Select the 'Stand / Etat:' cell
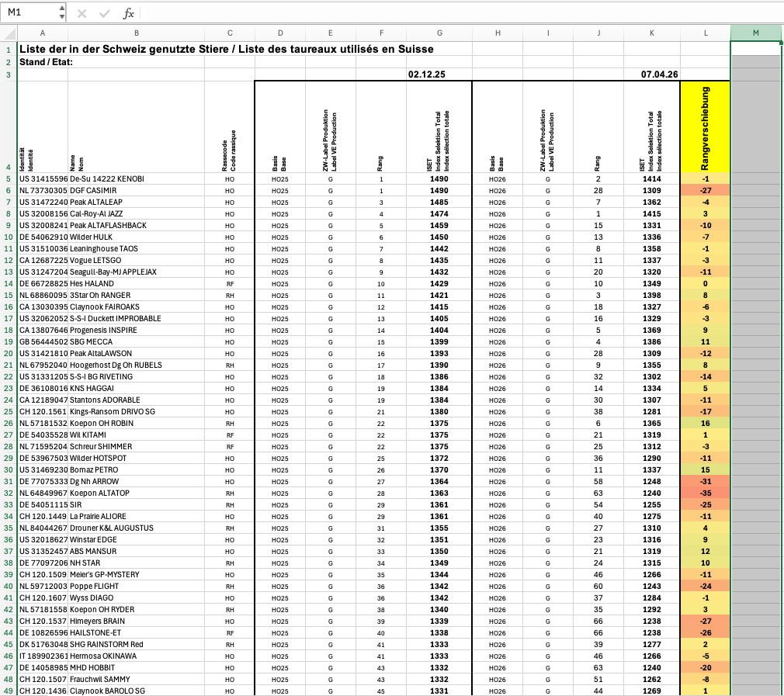 tap(45, 62)
